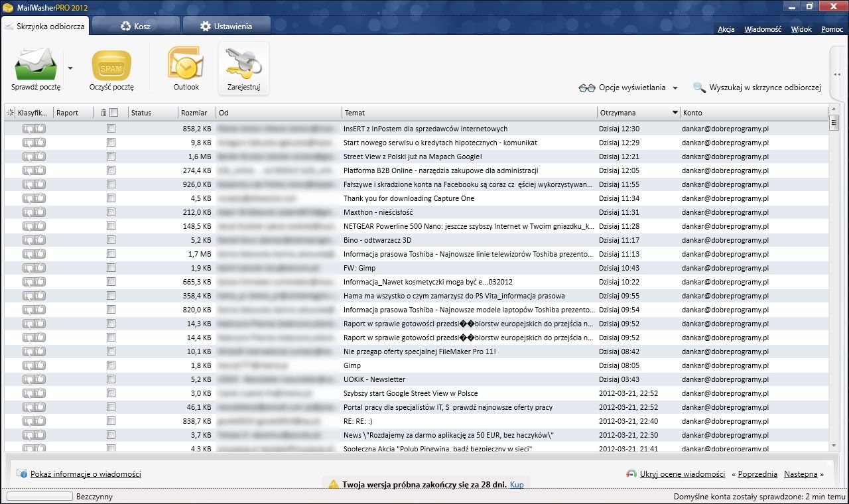Click Otrzymana column sort arrow
The height and width of the screenshot is (504, 849).
[675, 113]
